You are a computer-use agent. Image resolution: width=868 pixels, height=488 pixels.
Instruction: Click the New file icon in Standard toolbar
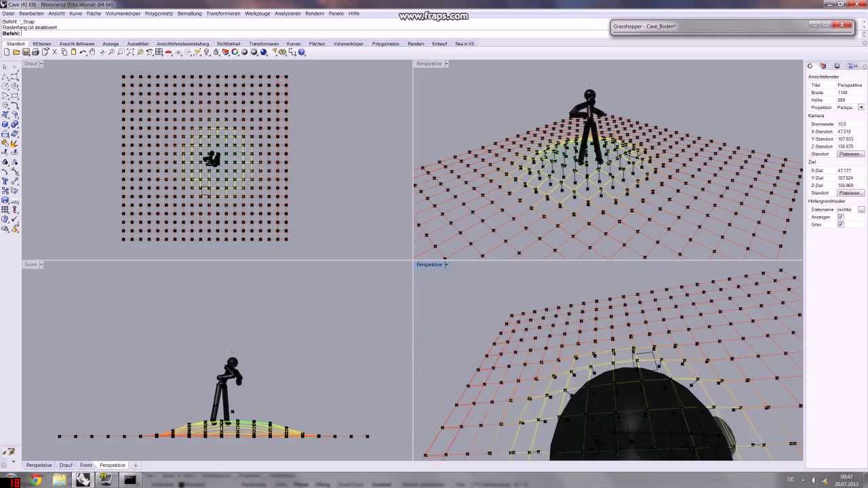pos(7,52)
